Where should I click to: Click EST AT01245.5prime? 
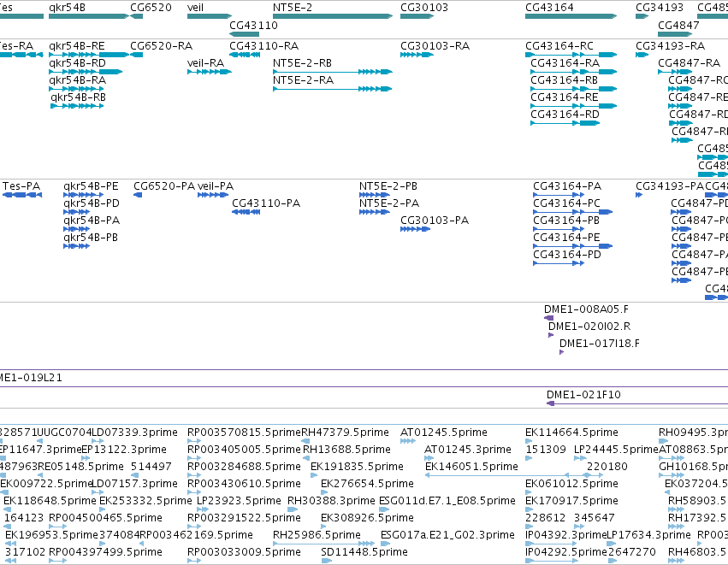pos(408,441)
